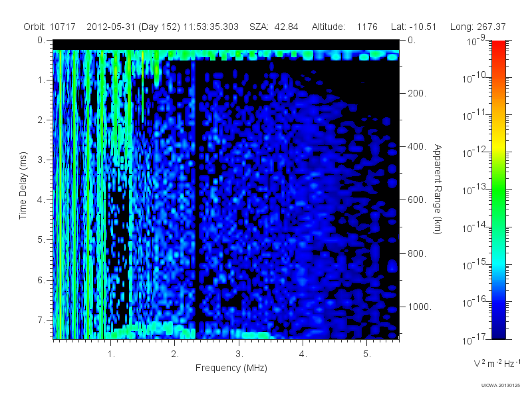Click the '10^-15' color scale label
The image size is (532, 399).
point(473,264)
